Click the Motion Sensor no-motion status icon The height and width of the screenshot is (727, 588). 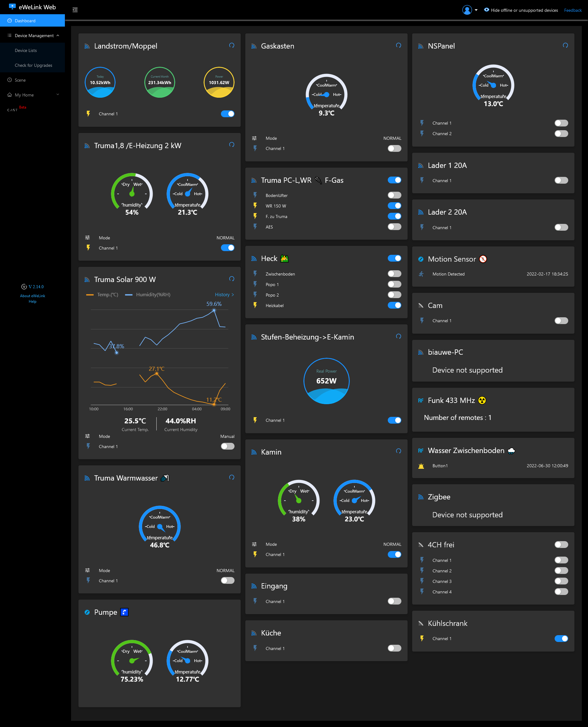(483, 259)
